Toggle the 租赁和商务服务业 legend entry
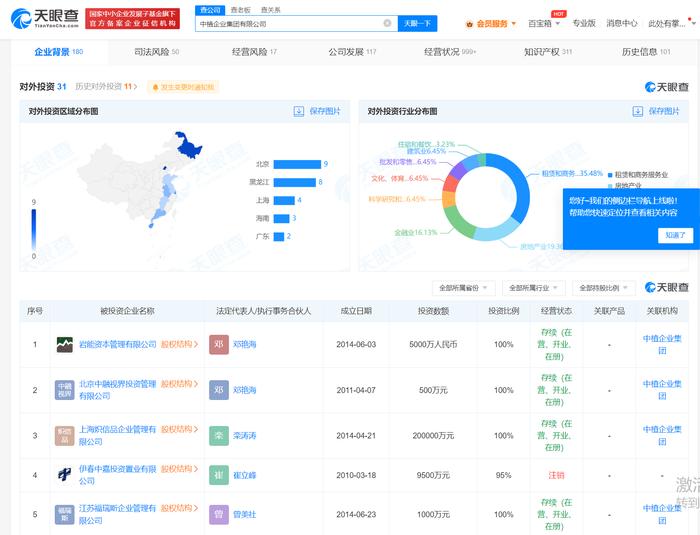This screenshot has height=535, width=700. [638, 175]
